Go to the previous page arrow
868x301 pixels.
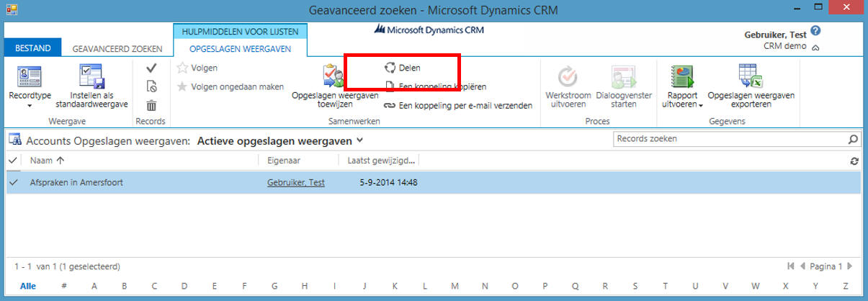(x=802, y=266)
